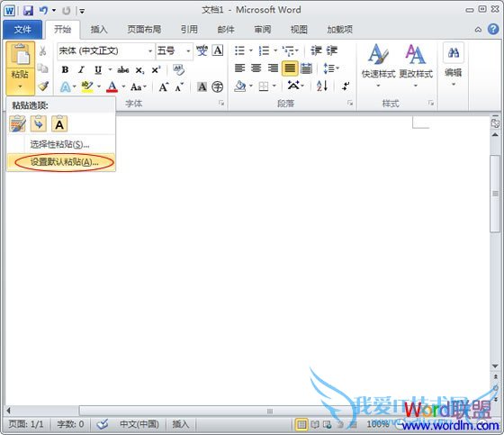Open Word Help question mark
504x435 pixels.
point(493,30)
